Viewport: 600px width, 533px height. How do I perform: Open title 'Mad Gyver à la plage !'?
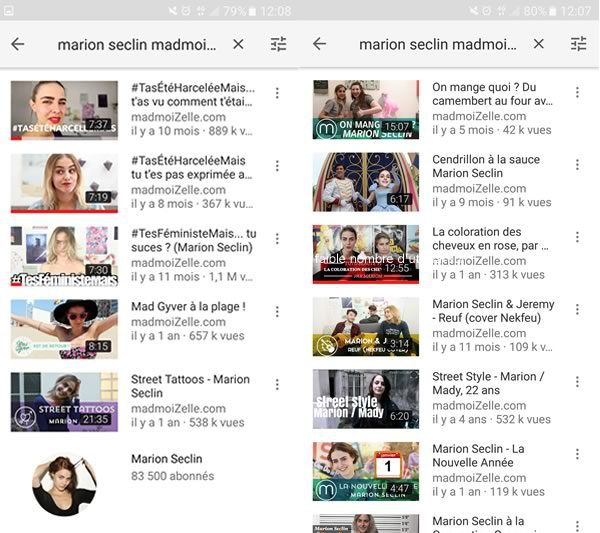click(x=188, y=306)
